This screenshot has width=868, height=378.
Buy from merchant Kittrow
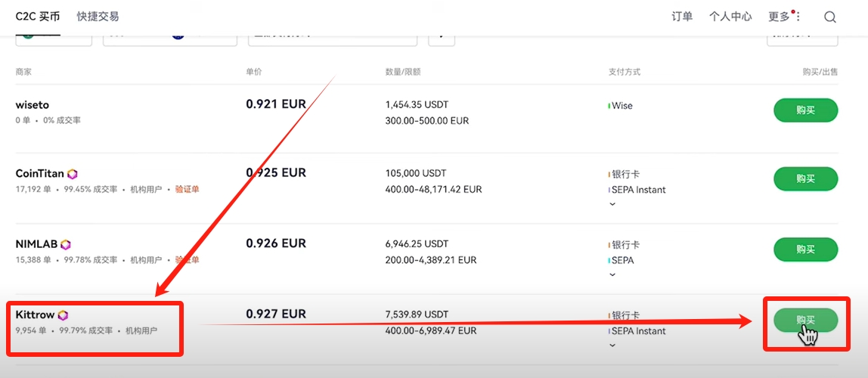tap(805, 320)
